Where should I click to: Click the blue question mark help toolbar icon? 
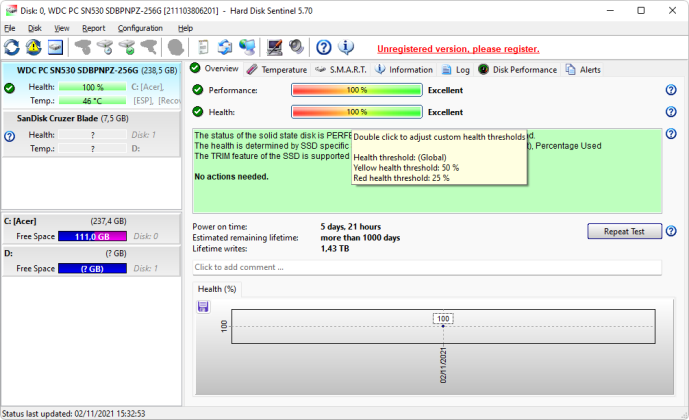324,47
